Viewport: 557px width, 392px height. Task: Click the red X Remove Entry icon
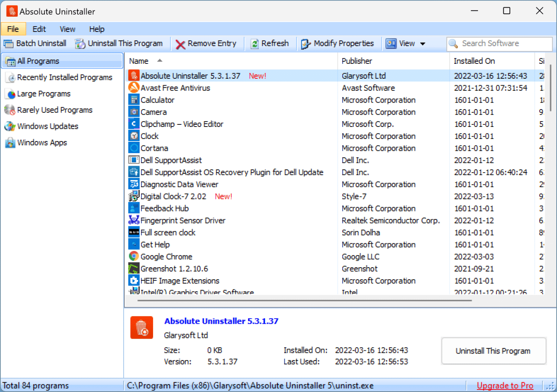180,44
